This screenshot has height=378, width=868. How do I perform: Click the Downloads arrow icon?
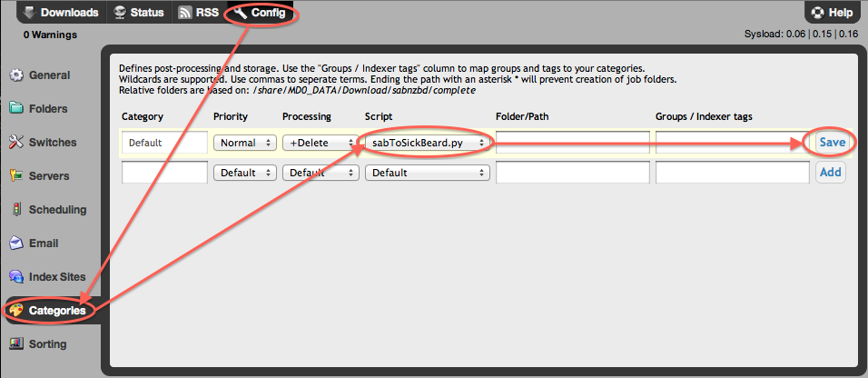[31, 12]
